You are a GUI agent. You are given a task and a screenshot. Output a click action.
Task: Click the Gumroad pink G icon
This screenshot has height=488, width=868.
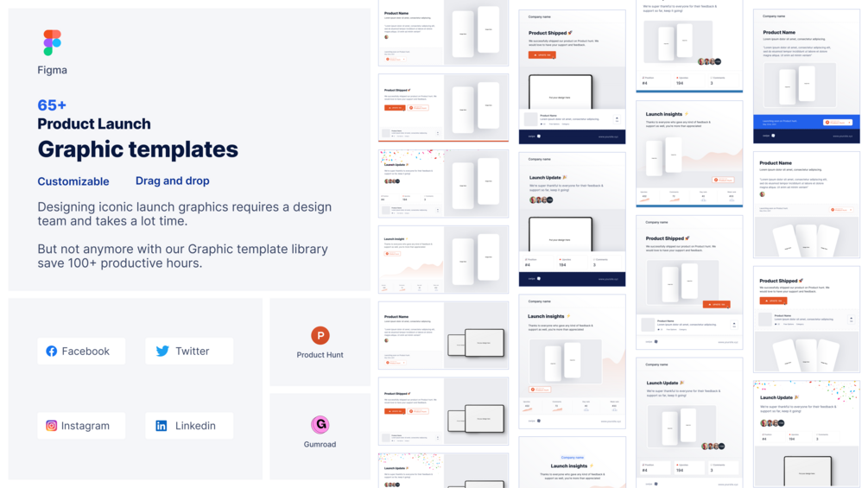320,424
